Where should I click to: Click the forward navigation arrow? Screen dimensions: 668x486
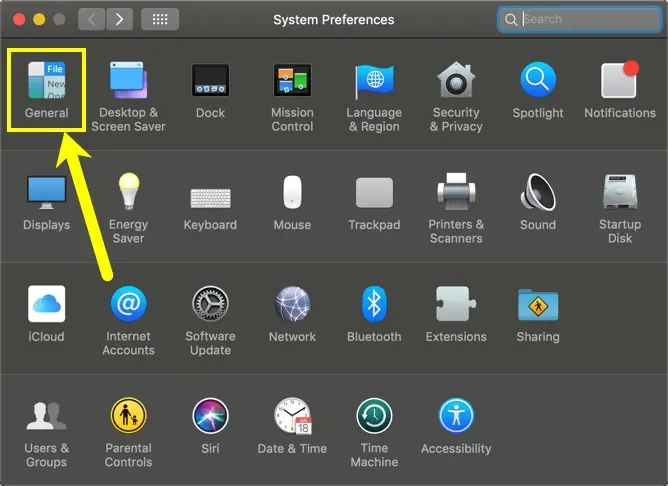click(119, 19)
